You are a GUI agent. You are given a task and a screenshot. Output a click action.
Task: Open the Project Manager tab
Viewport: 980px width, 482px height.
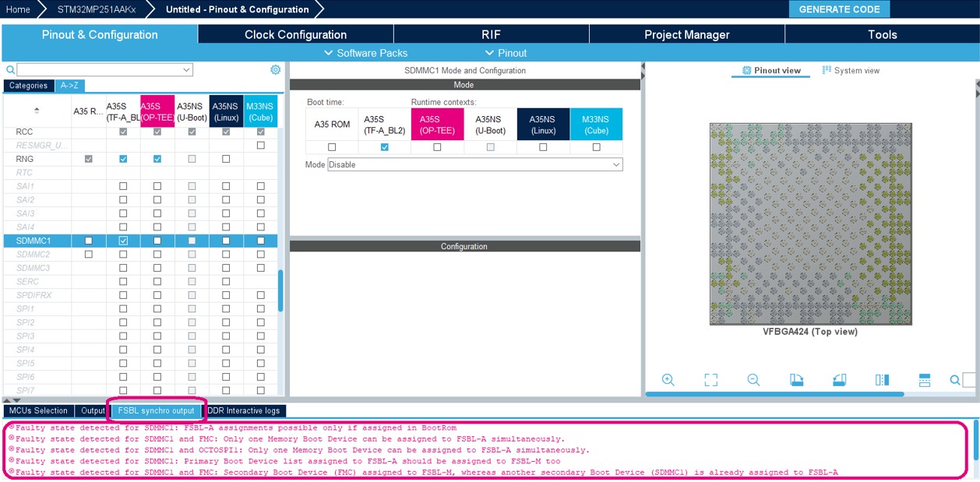[x=686, y=34]
